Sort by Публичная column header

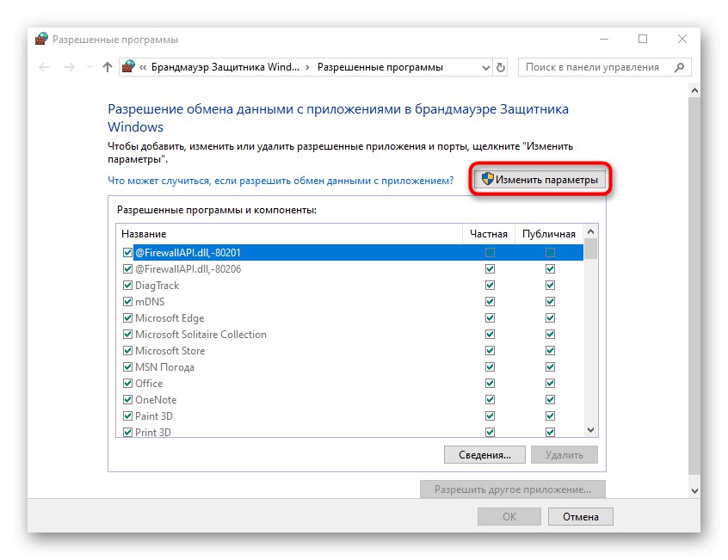pyautogui.click(x=549, y=233)
